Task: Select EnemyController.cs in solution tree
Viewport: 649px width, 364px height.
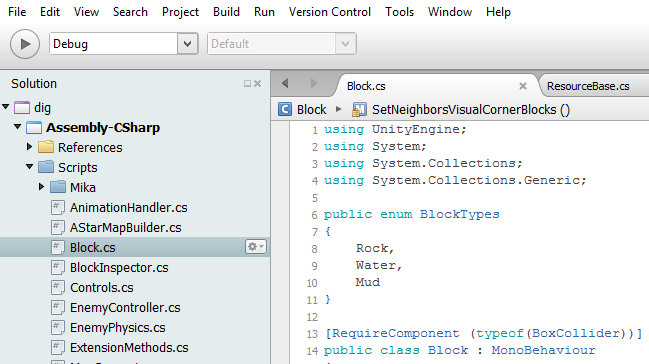Action: click(x=125, y=308)
